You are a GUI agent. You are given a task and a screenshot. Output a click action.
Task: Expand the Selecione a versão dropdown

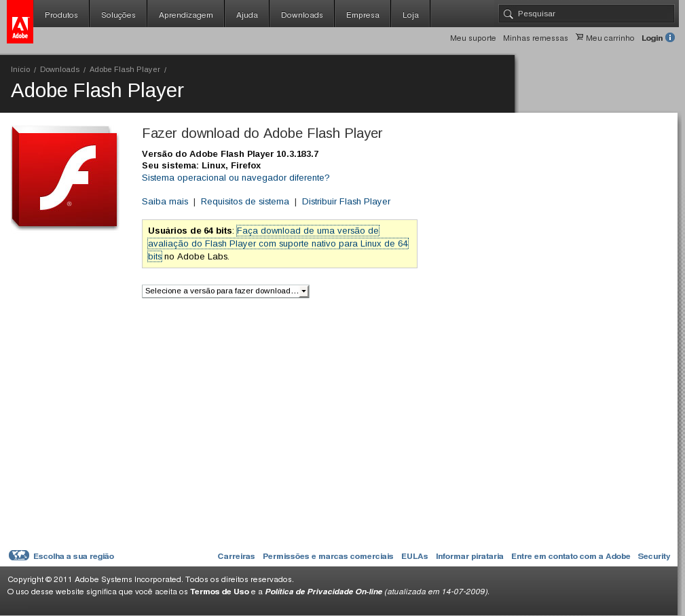(x=225, y=291)
